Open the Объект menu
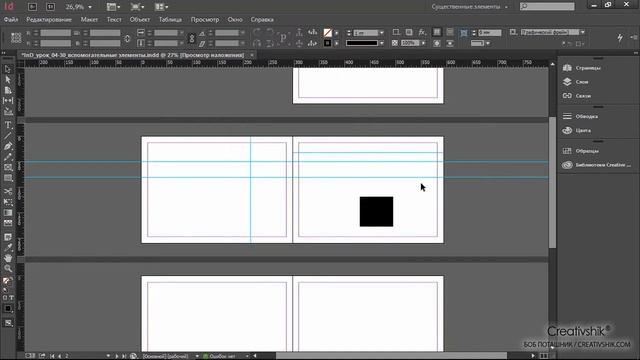This screenshot has width=640, height=360. tap(140, 20)
